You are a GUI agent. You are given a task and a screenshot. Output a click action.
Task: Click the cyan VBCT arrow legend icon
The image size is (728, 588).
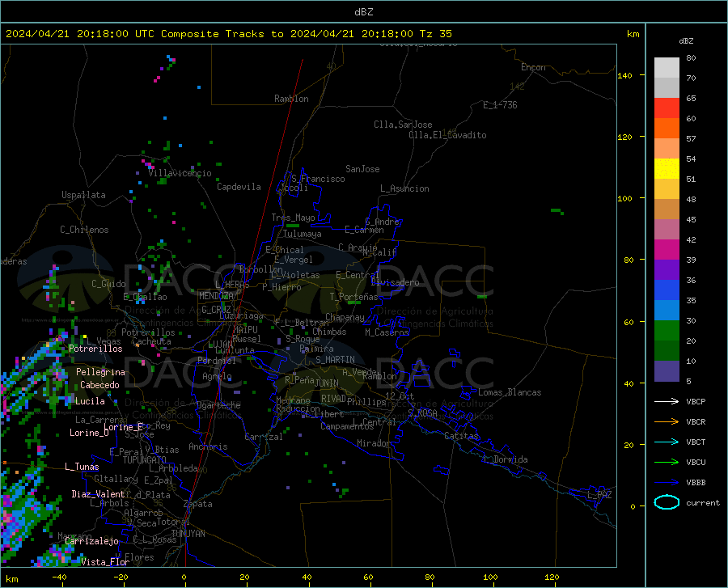667,442
